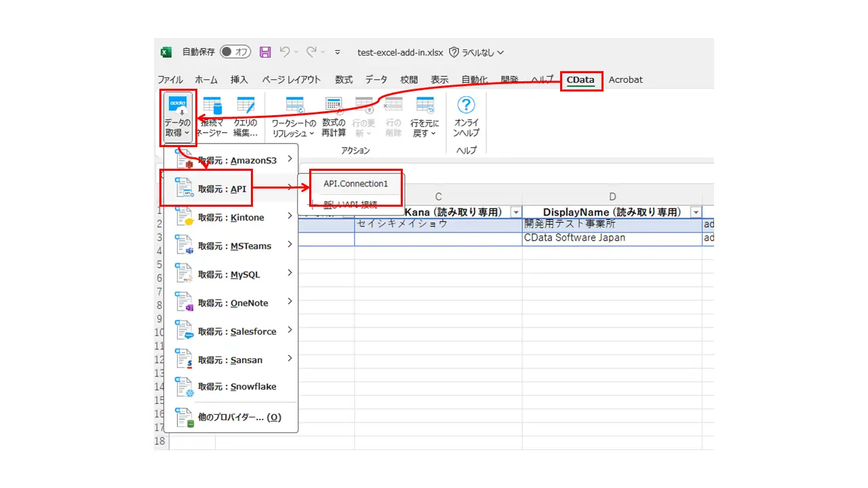Click the Redo arrow icon

[311, 52]
